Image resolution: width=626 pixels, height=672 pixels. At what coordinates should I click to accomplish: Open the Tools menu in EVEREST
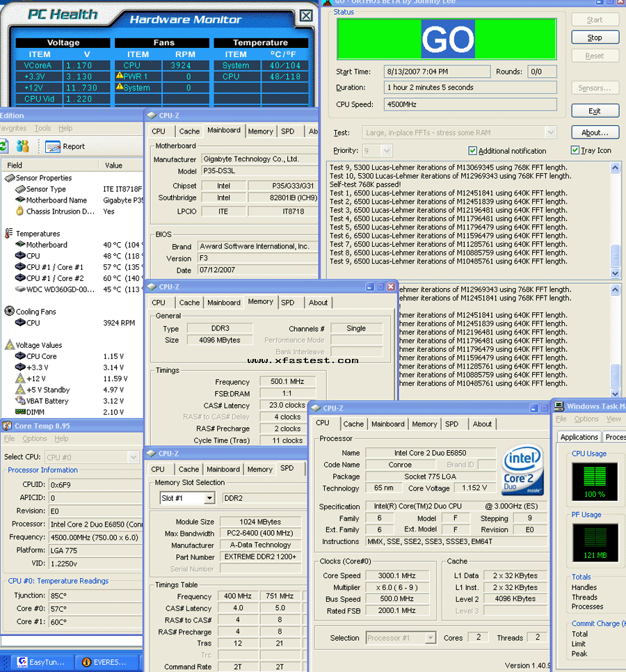(42, 128)
